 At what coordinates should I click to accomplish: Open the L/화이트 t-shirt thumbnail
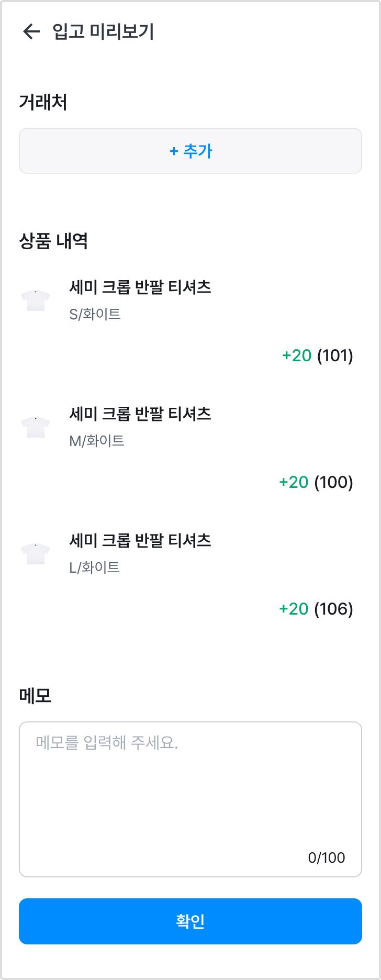(36, 554)
